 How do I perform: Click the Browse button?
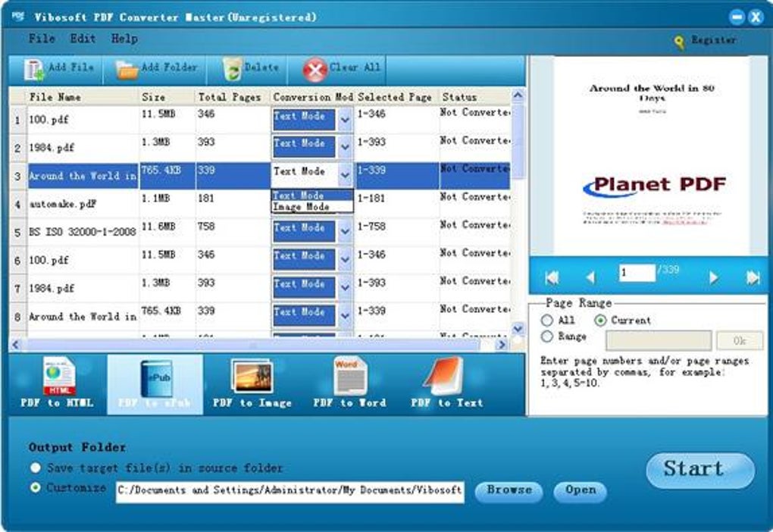click(509, 490)
